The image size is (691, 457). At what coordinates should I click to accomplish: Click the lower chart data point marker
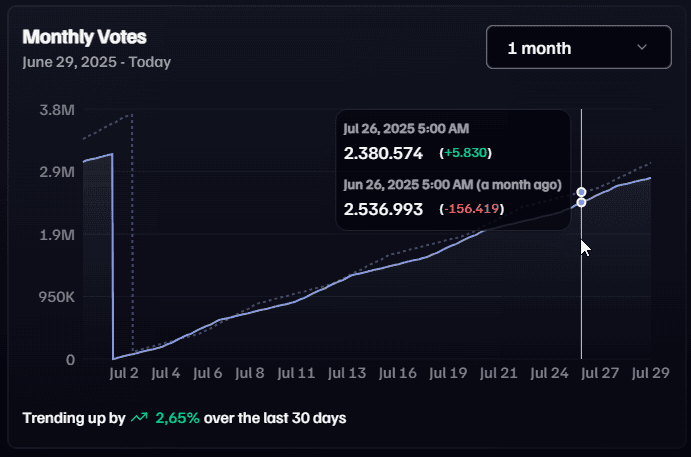(581, 203)
